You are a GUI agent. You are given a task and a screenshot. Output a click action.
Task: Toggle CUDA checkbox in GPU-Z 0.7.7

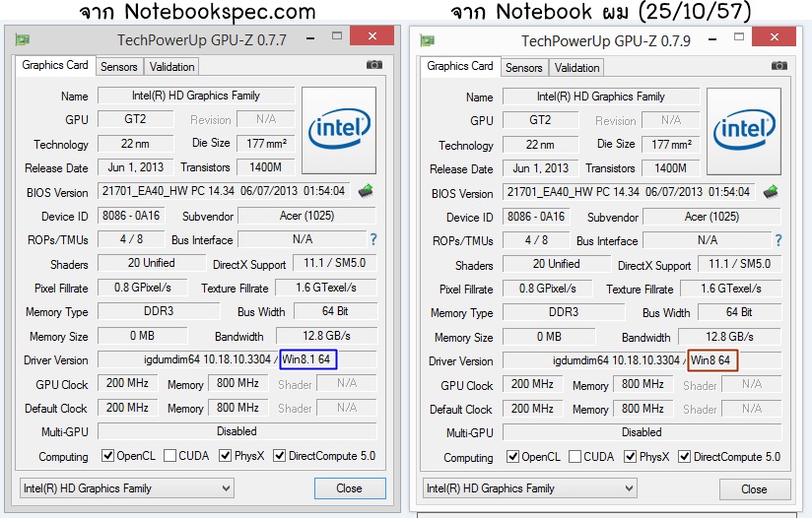[x=169, y=455]
